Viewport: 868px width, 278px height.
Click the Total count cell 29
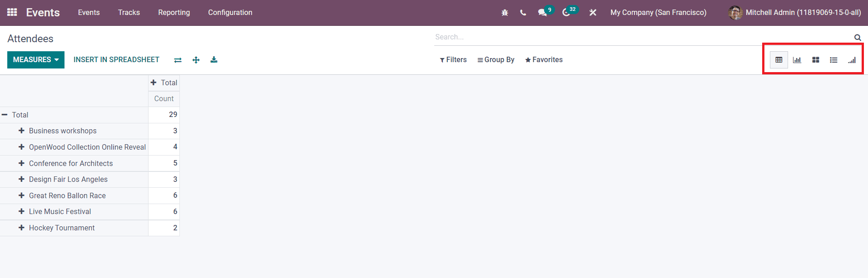(x=164, y=115)
